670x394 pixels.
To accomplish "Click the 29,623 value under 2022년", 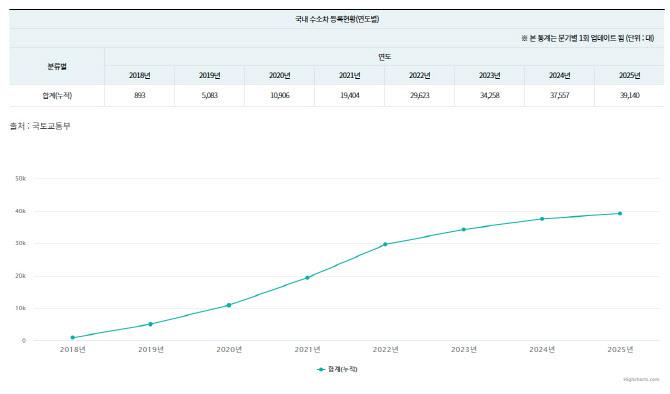I will pos(420,95).
